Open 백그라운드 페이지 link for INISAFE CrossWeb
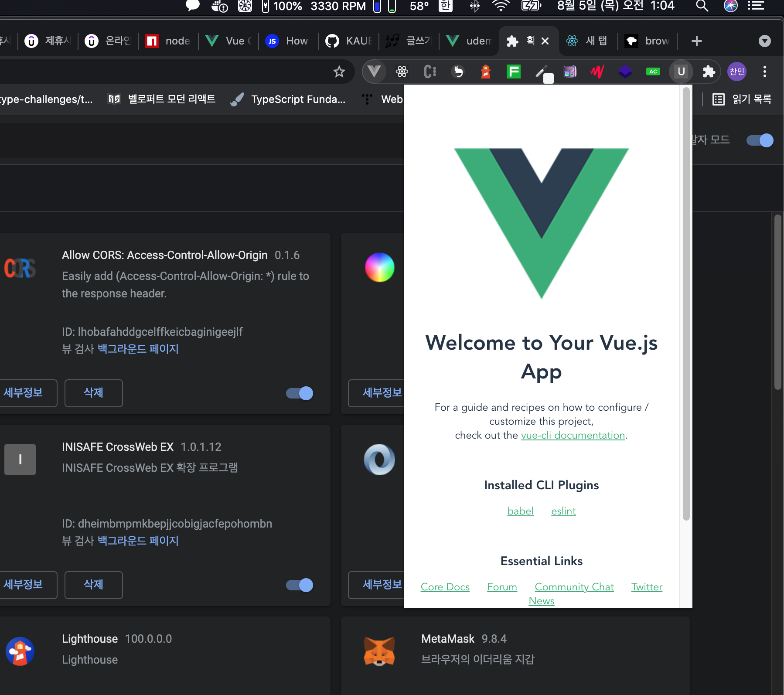Screen dimensions: 784x695 (x=138, y=541)
